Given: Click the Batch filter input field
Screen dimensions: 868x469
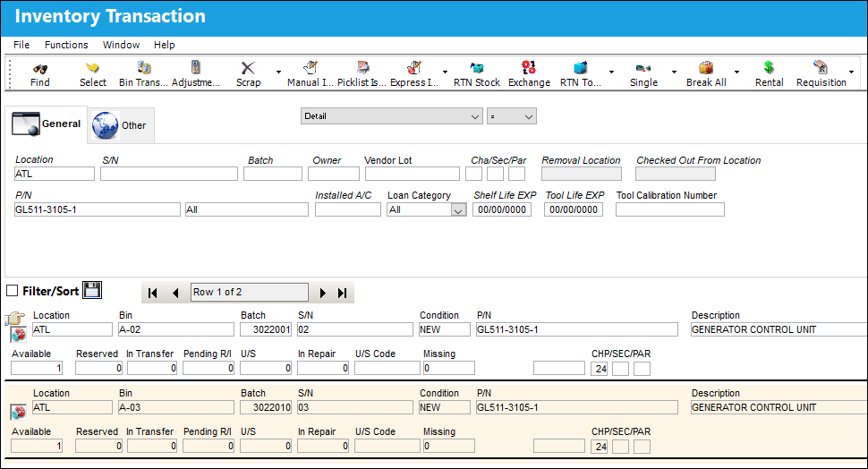Looking at the screenshot, I should pos(273,174).
